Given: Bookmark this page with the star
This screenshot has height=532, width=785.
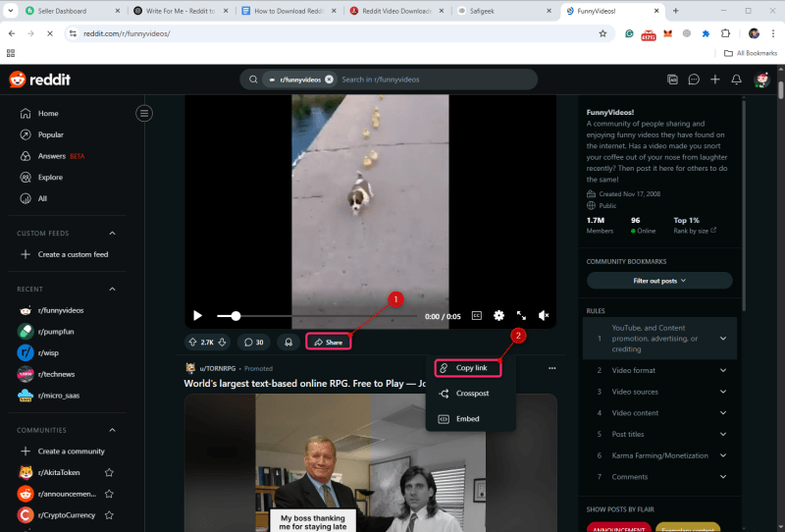Looking at the screenshot, I should pos(602,33).
